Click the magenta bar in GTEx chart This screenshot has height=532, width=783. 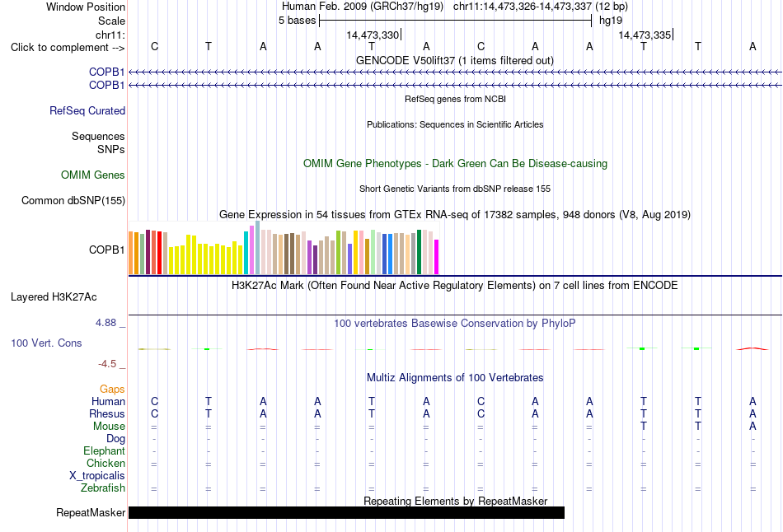click(436, 257)
